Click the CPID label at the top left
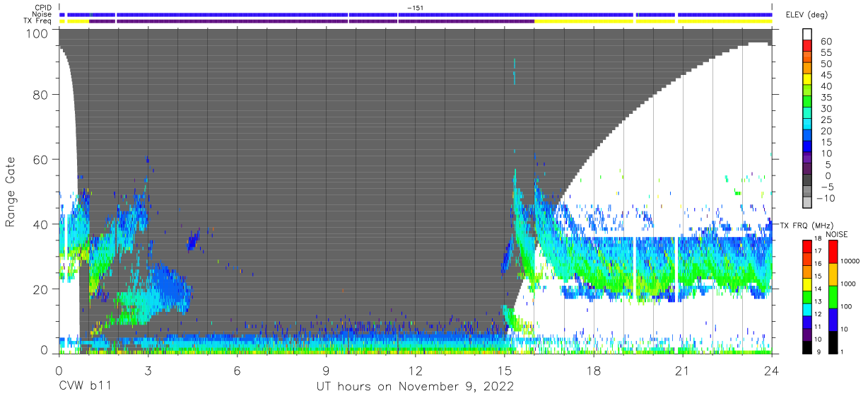The image size is (868, 401). [x=43, y=8]
